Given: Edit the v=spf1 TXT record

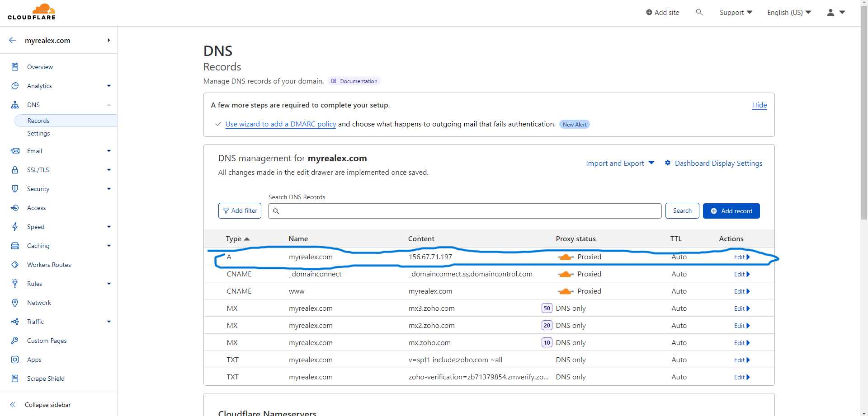Looking at the screenshot, I should [742, 360].
